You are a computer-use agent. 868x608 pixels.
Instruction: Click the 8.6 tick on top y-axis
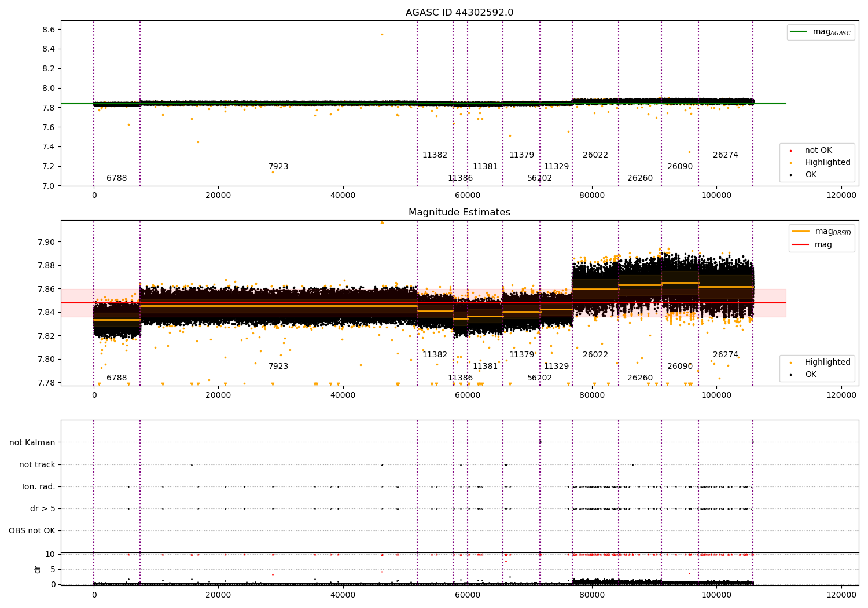coord(49,30)
